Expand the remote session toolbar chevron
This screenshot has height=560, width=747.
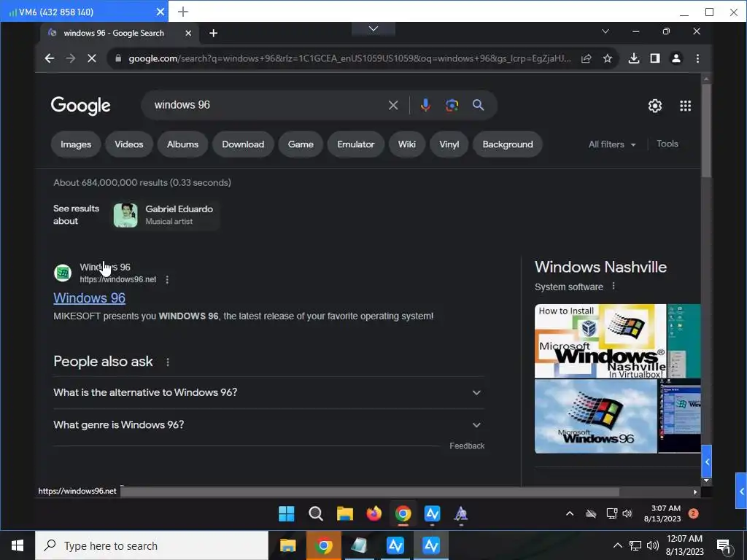pos(373,28)
